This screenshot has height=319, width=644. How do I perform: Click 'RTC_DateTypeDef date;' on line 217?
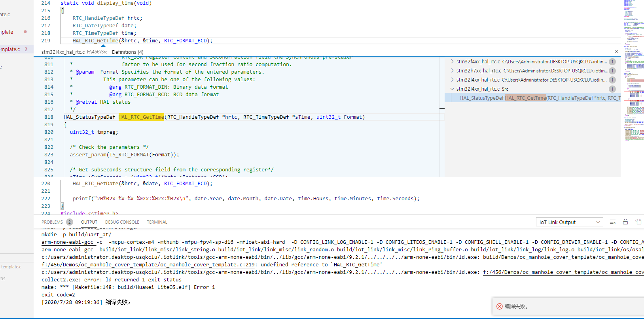[x=104, y=26]
